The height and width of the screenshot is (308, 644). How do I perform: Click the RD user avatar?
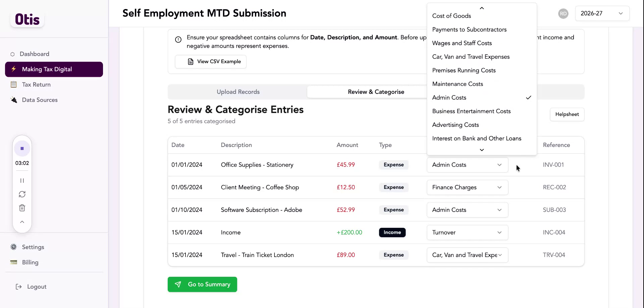tap(563, 13)
